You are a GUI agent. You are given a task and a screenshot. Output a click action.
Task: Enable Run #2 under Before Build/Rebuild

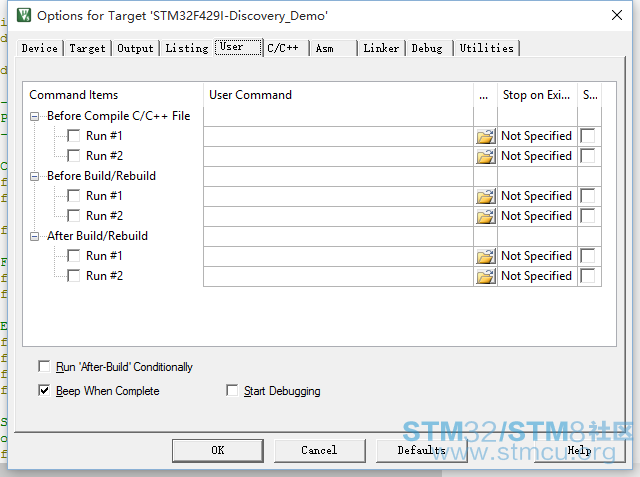coord(74,216)
